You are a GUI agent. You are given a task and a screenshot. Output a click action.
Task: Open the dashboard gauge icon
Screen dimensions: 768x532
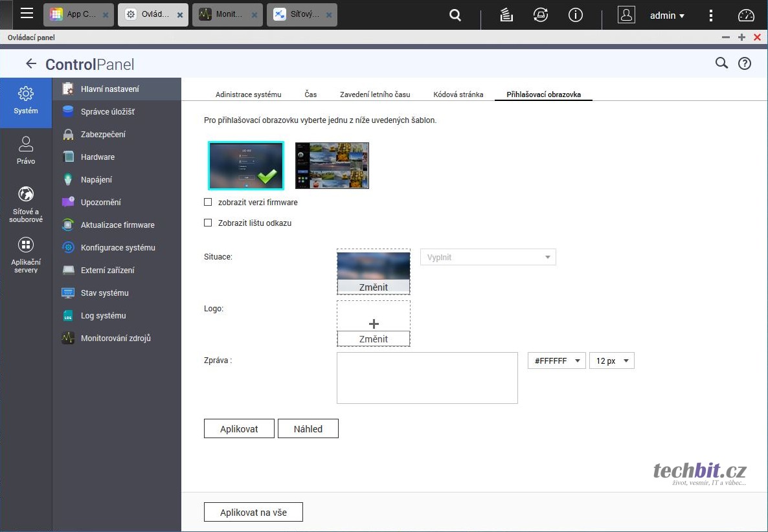click(x=746, y=16)
